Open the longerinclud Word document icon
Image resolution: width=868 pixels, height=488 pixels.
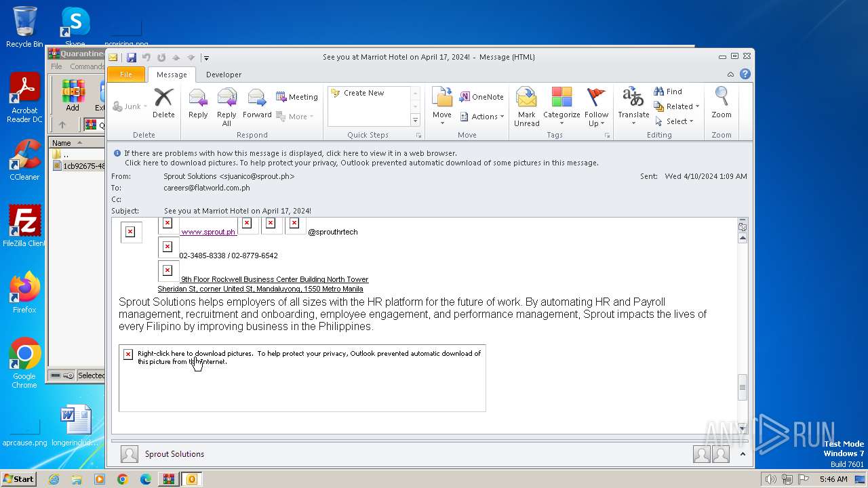[x=75, y=426]
